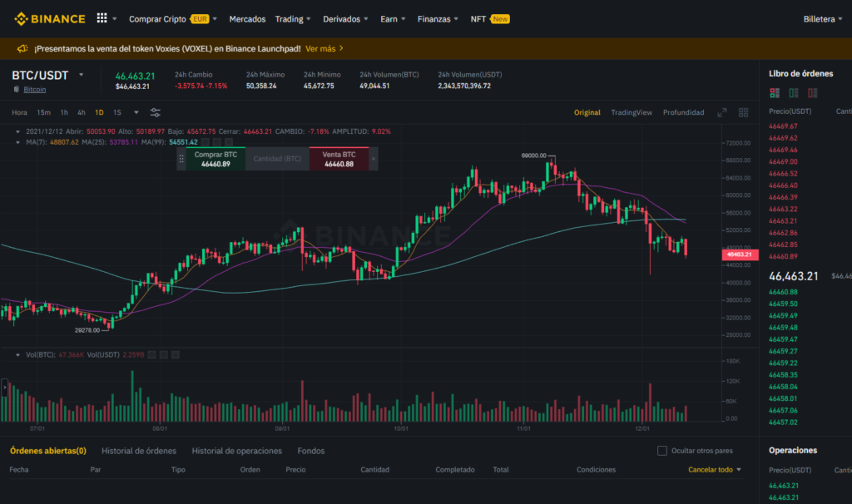Screen dimensions: 852x504
Task: Expand the BTC/USDT pair selector arrow
Action: [x=81, y=75]
